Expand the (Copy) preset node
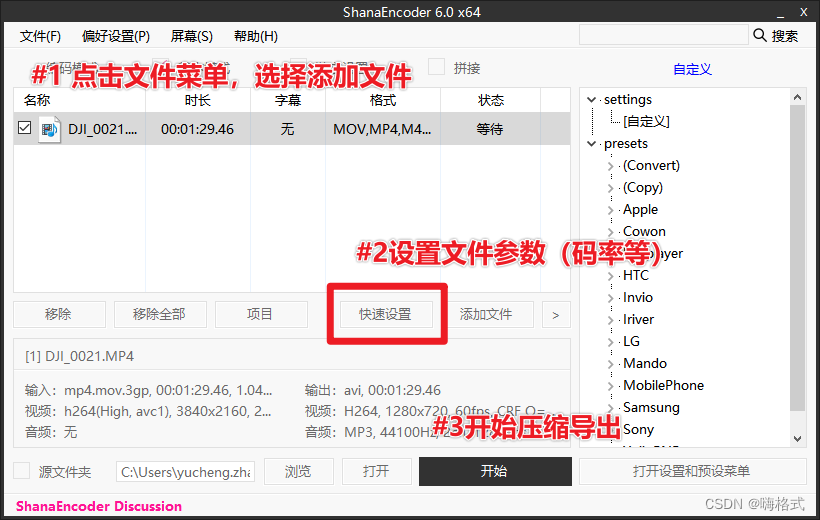 click(610, 188)
